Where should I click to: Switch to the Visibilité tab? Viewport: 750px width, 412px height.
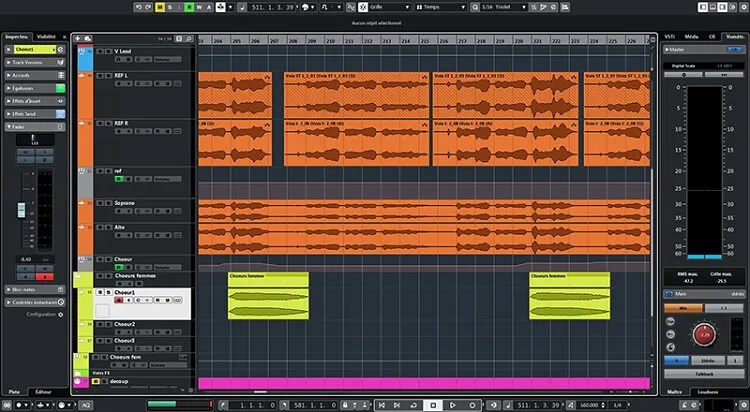tap(48, 36)
